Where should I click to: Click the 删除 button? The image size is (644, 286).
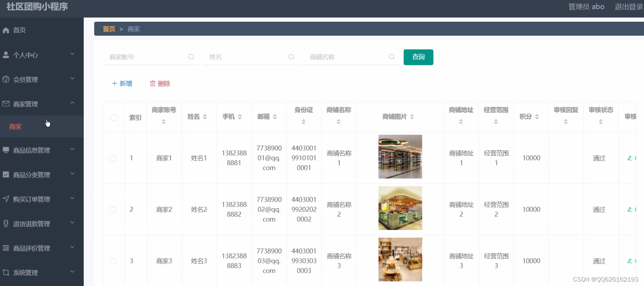point(160,83)
